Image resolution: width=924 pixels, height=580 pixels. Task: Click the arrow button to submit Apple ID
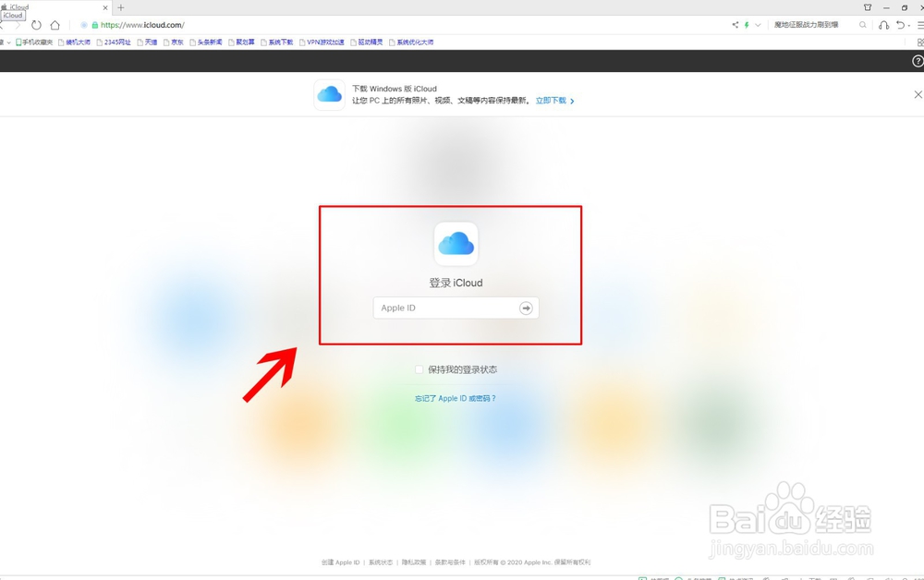pos(526,308)
